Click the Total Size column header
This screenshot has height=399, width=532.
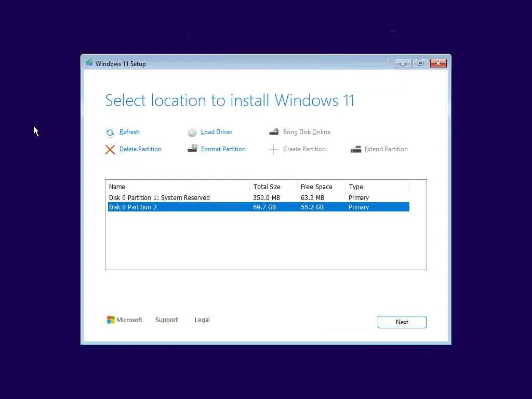(x=273, y=187)
